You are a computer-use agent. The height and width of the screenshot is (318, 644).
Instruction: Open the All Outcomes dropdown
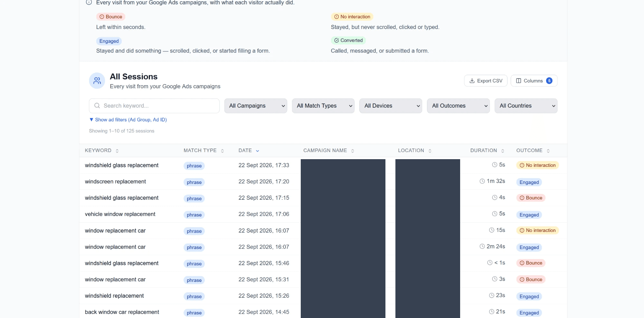[x=459, y=106]
